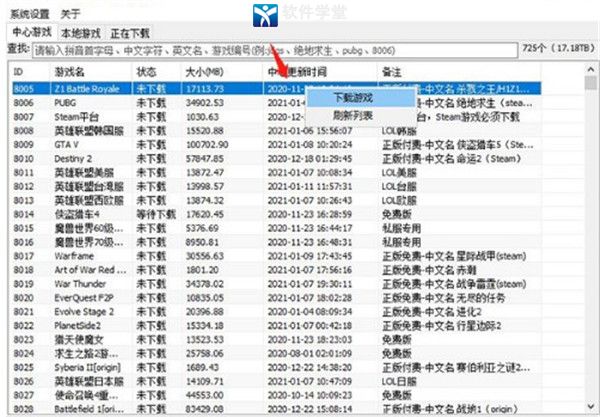The width and height of the screenshot is (600, 417).
Task: Select the 侠盗猎车4 row
Action: [x=276, y=214]
